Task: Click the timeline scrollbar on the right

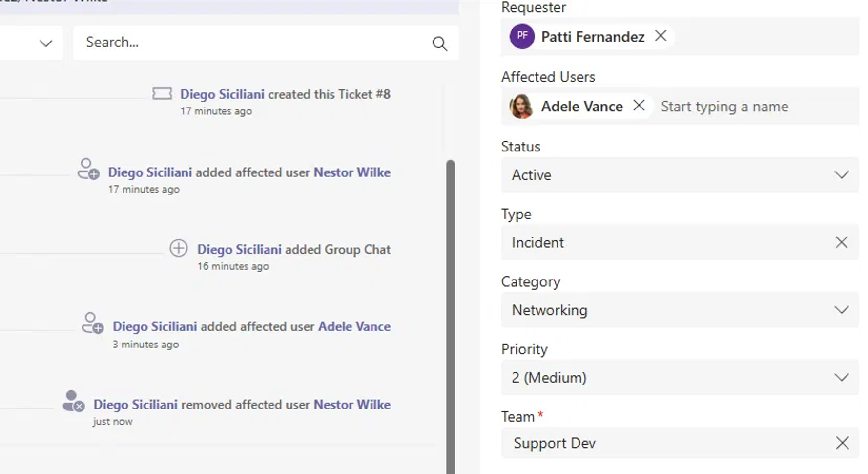Action: click(x=449, y=293)
